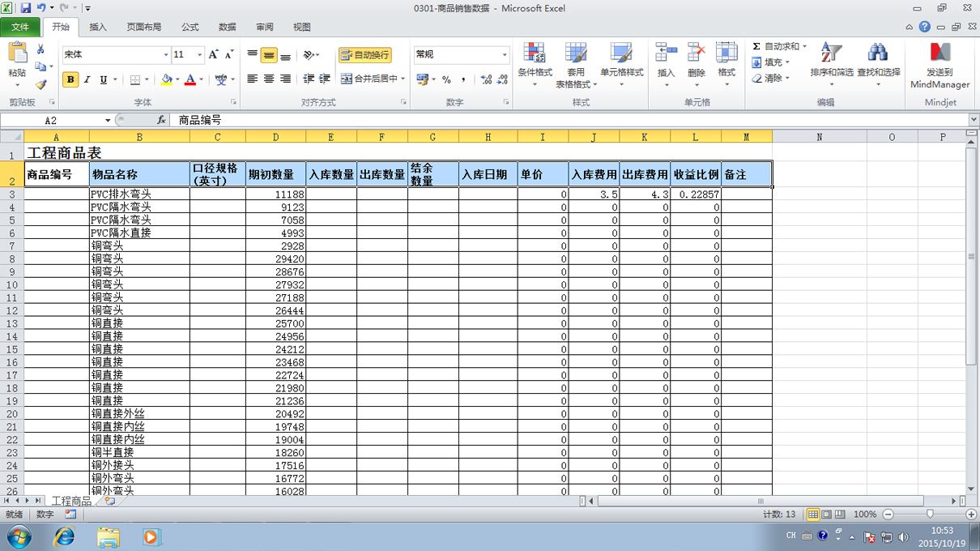Click the insert new worksheet tab icon
This screenshot has width=980, height=551.
point(109,502)
